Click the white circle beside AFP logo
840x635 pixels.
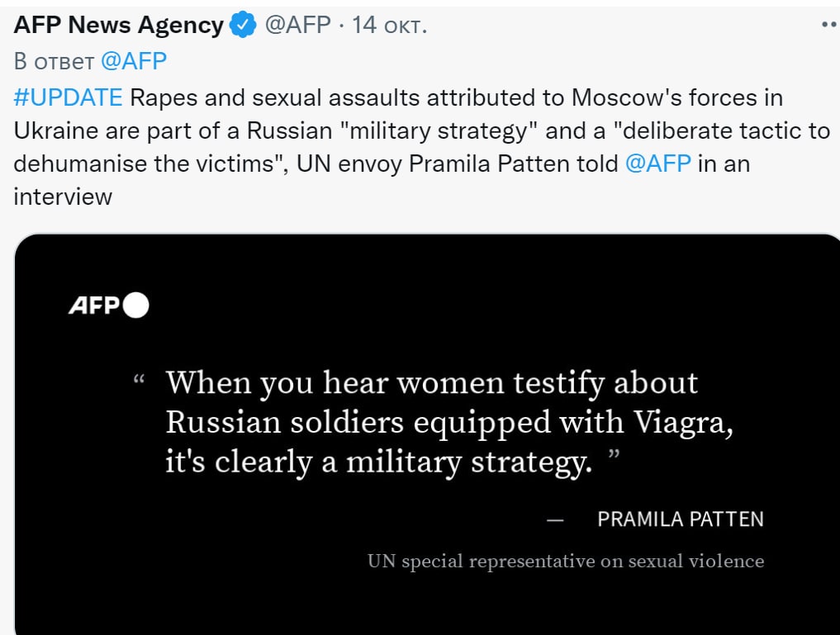click(135, 306)
